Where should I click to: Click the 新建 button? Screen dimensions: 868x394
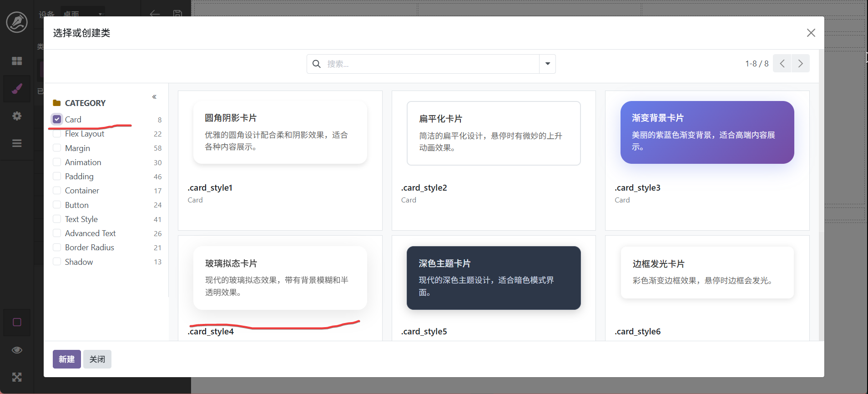coord(66,359)
